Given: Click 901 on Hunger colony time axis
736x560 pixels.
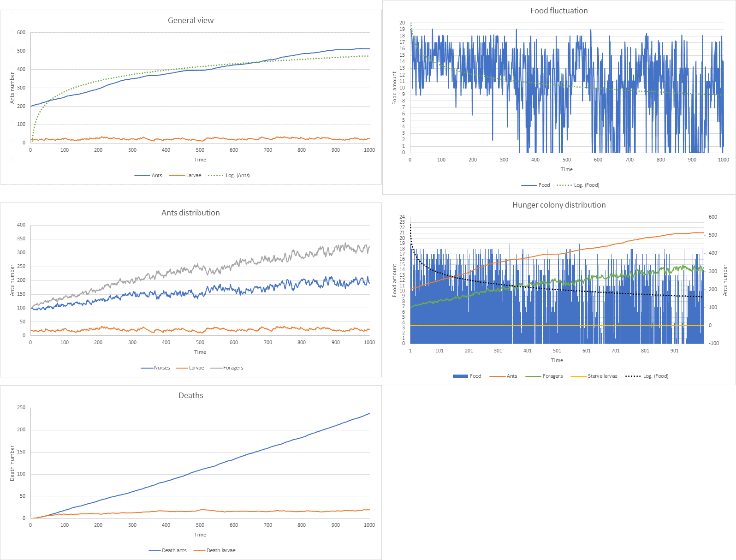Looking at the screenshot, I should point(675,351).
